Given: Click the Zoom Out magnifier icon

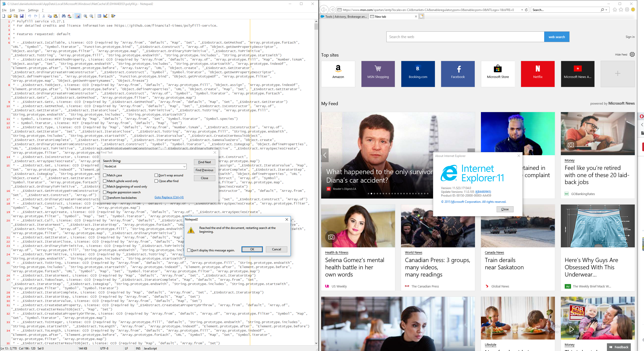Looking at the screenshot, I should [92, 16].
